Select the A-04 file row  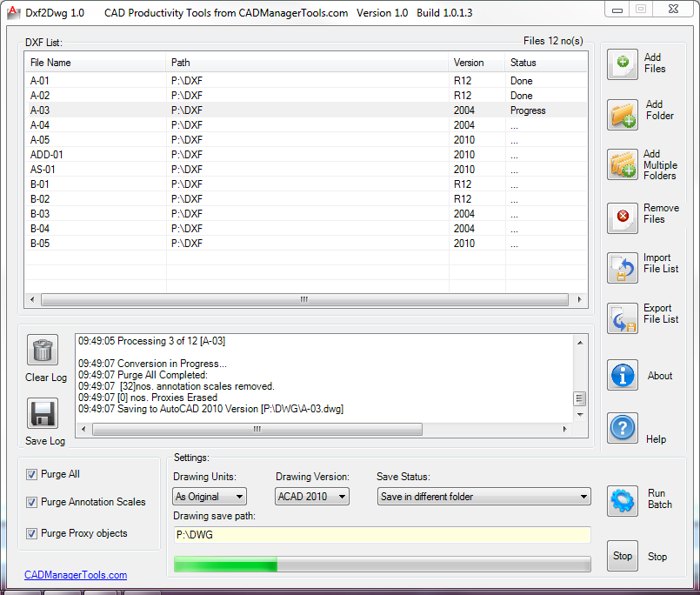tap(306, 125)
